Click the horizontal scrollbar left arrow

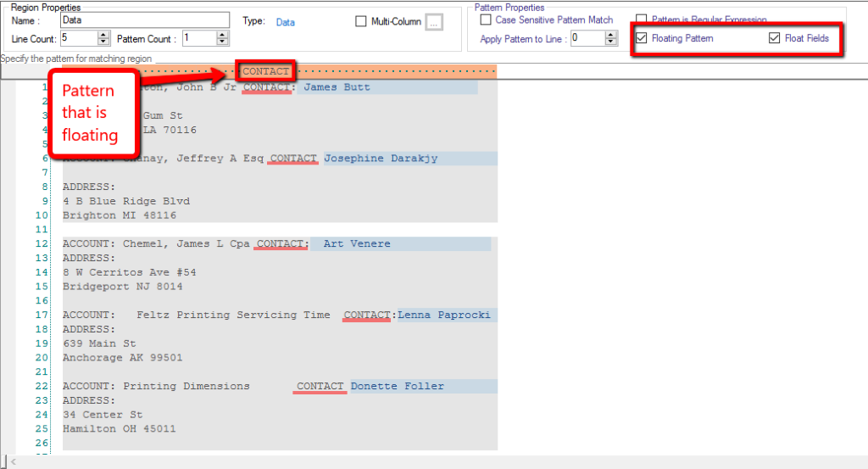point(7,462)
